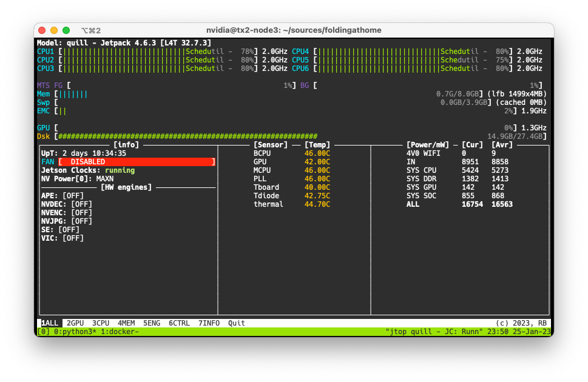Click the CPU3 label
The height and width of the screenshot is (382, 588).
46,69
